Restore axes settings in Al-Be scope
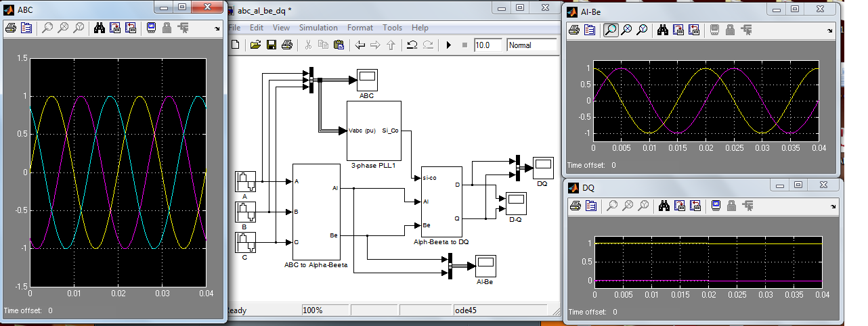This screenshot has width=868, height=326. (x=694, y=30)
